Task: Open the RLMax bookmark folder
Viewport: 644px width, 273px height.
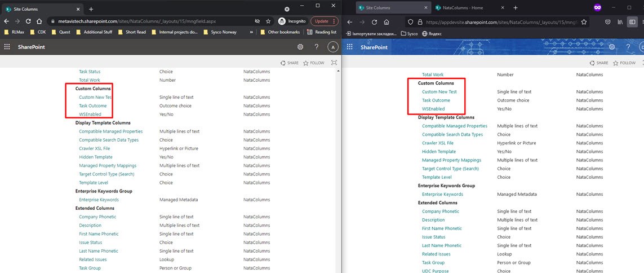Action: (x=15, y=32)
